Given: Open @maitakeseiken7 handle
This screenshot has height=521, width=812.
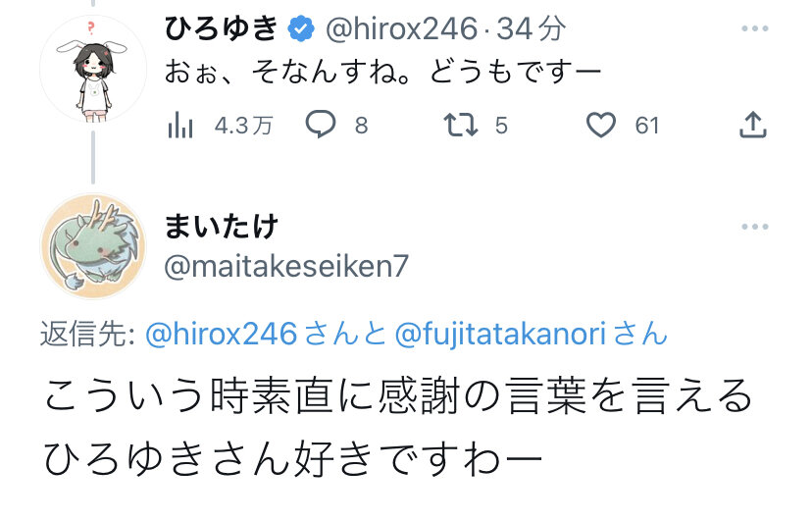Looking at the screenshot, I should [x=286, y=266].
